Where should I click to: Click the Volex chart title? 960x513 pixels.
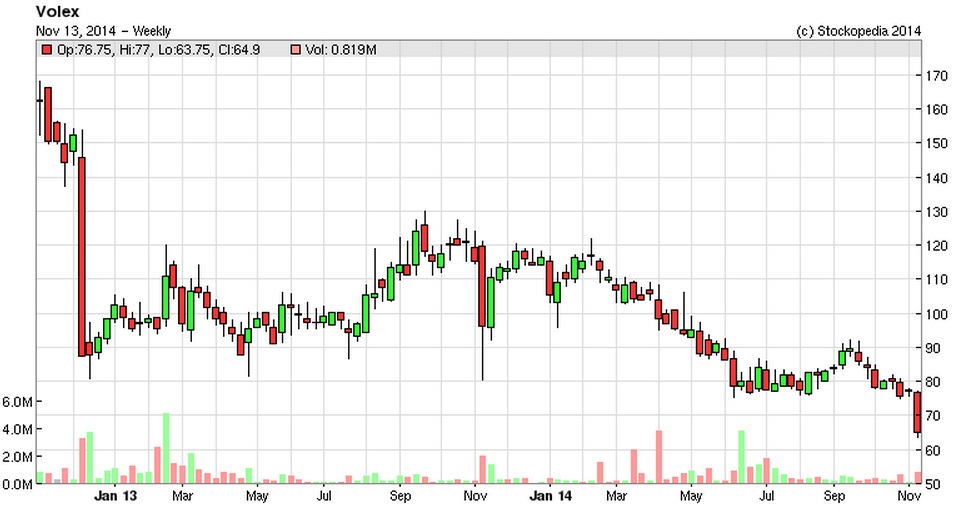click(x=58, y=12)
